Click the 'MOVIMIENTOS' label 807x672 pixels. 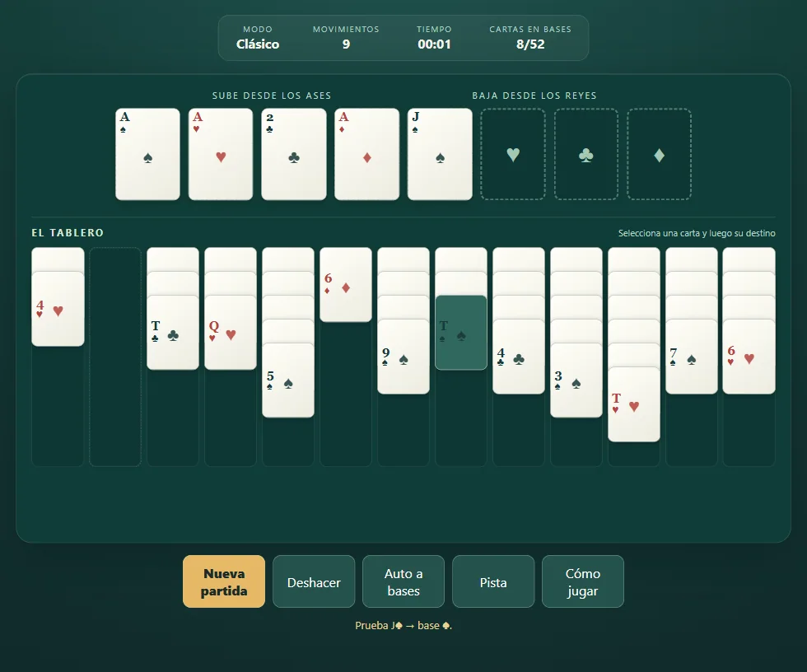(346, 30)
